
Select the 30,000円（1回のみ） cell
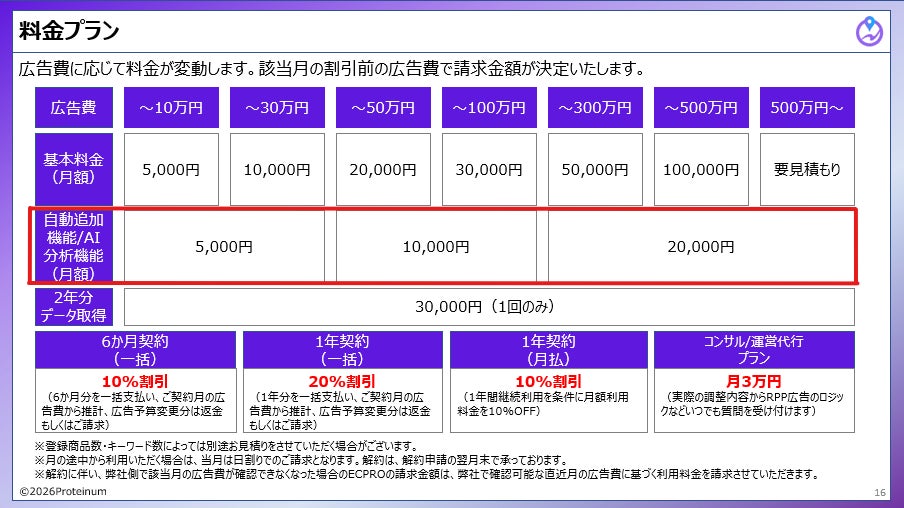point(489,307)
